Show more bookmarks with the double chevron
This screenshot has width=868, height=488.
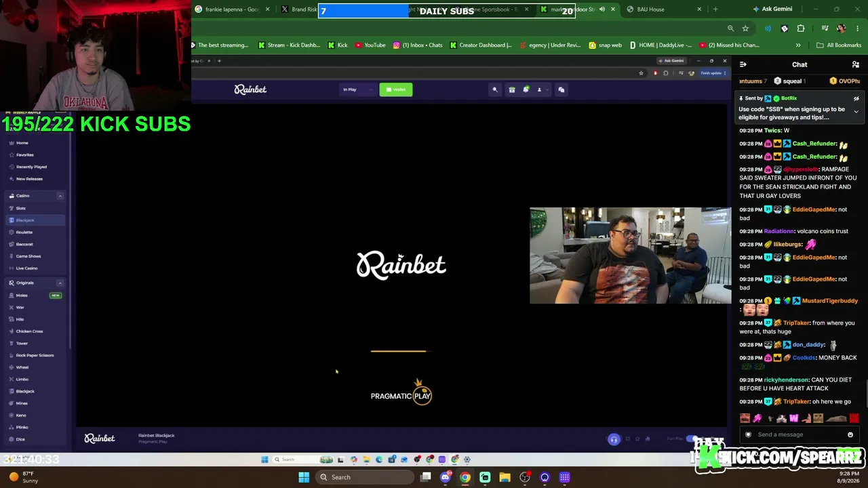point(798,45)
